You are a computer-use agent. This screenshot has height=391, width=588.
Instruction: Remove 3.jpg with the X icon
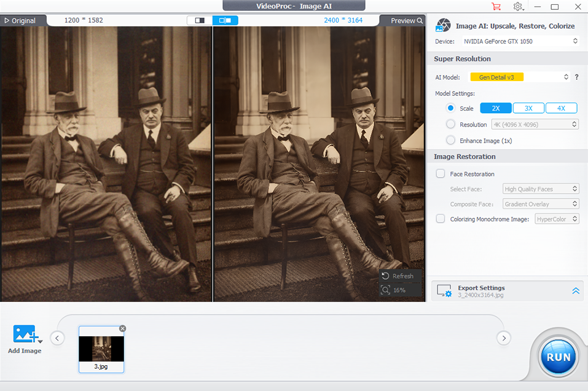(x=122, y=328)
